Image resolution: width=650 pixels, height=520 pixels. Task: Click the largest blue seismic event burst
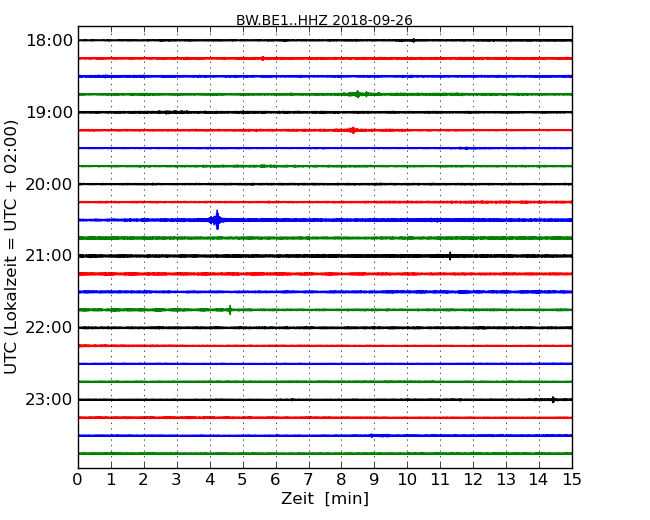(x=216, y=220)
